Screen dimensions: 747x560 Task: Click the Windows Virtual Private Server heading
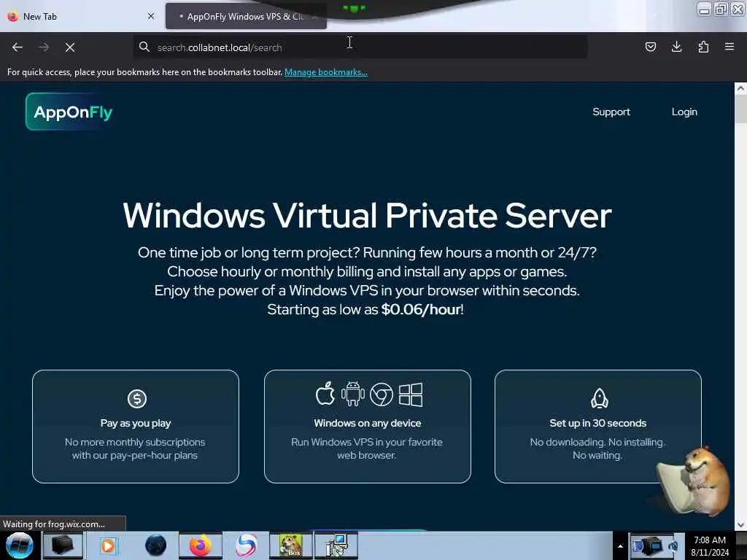pyautogui.click(x=367, y=215)
